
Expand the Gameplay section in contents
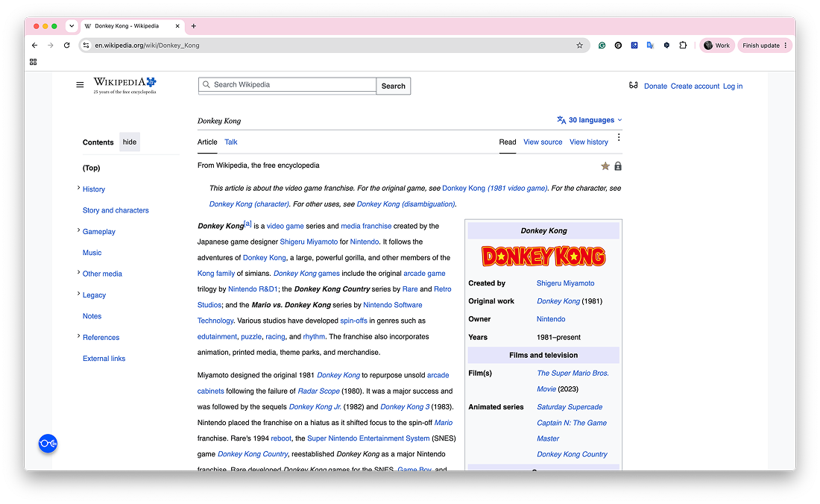click(x=78, y=230)
